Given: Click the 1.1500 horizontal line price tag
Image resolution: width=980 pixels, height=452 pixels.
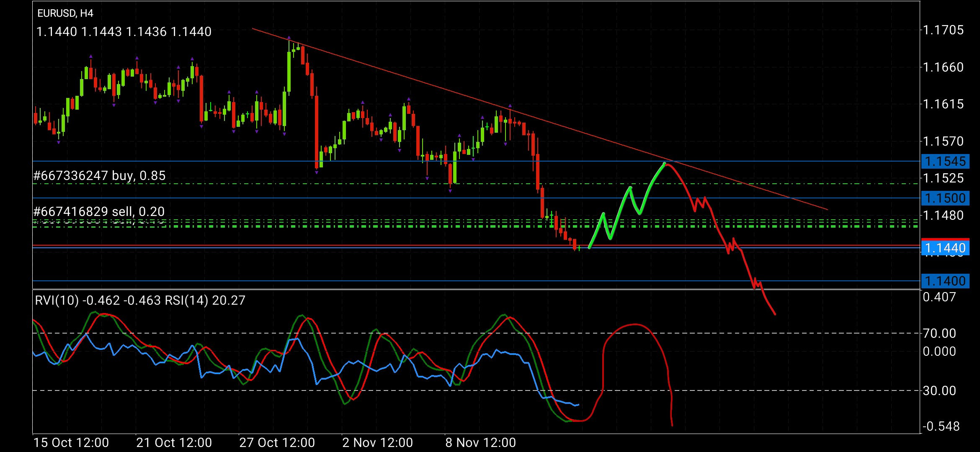Looking at the screenshot, I should (945, 198).
